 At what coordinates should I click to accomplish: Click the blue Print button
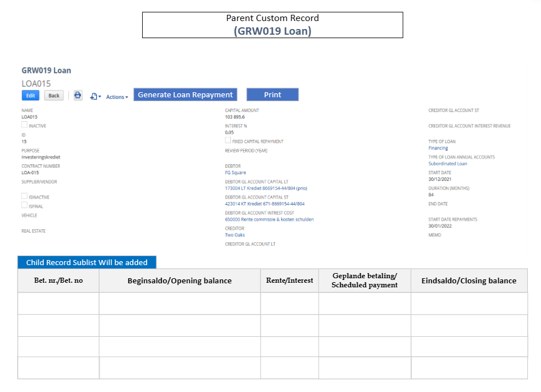(272, 95)
